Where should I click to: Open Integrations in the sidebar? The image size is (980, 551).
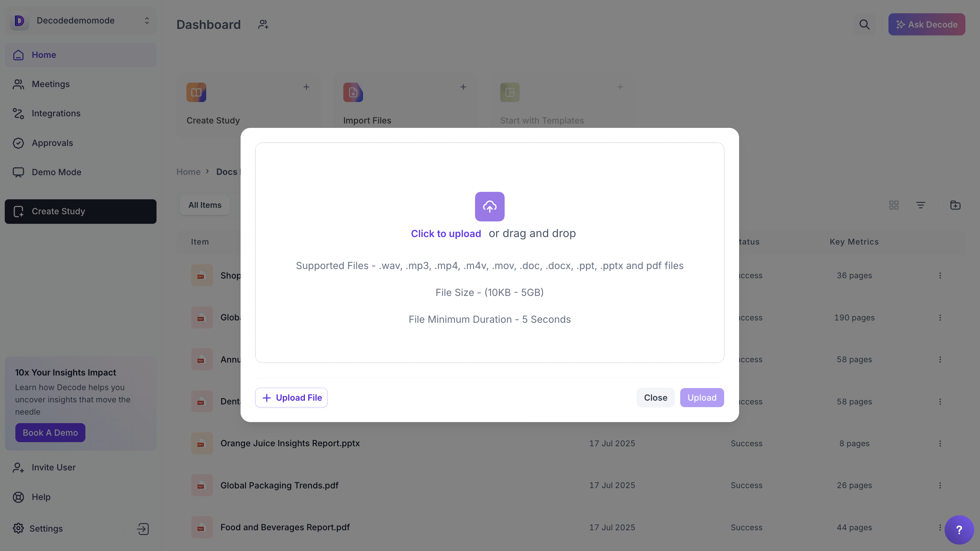[x=56, y=113]
